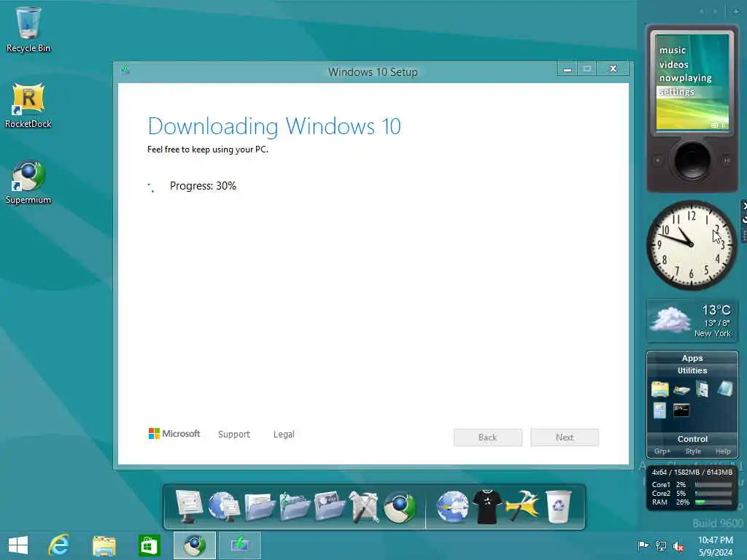Screen dimensions: 747x560
Task: Click the analog clock gadget
Action: (x=692, y=245)
